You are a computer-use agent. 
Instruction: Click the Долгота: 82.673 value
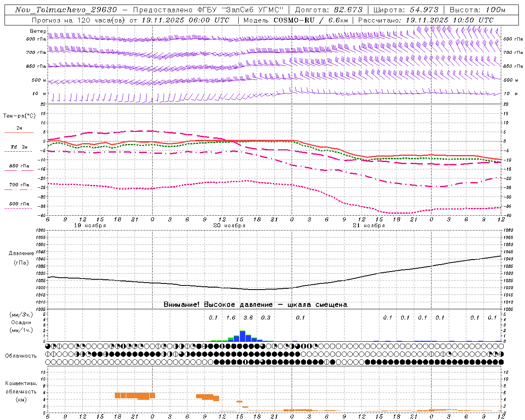(329, 10)
